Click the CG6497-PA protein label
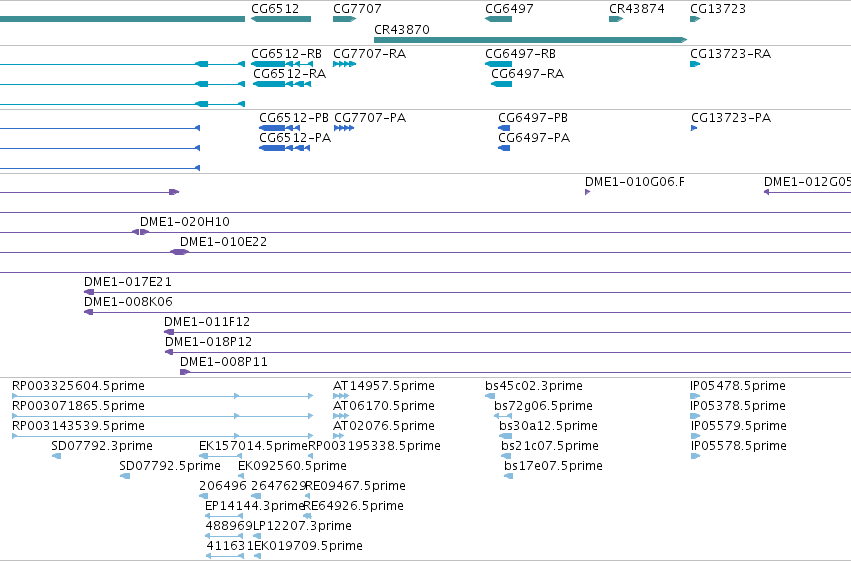The width and height of the screenshot is (851, 561). [x=534, y=138]
